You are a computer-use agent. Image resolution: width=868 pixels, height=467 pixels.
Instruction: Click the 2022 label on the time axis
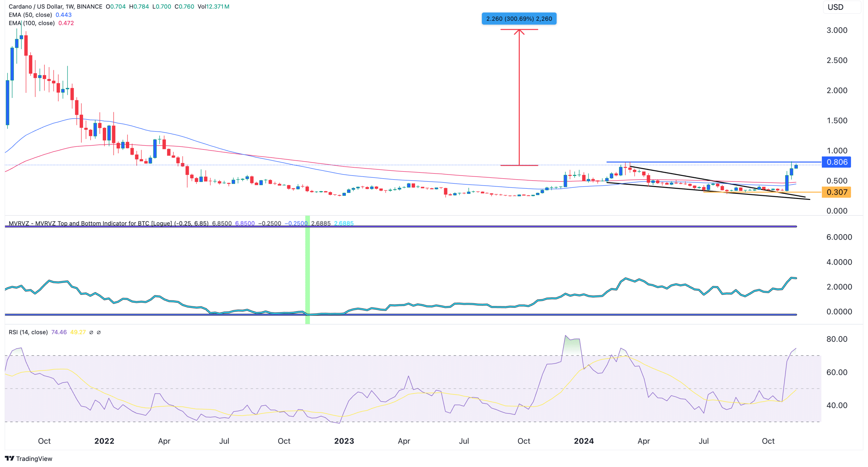pyautogui.click(x=104, y=441)
